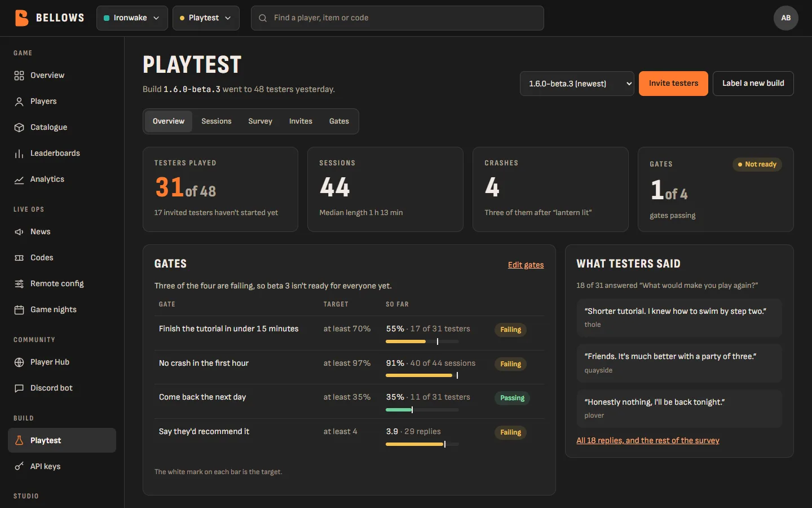Click quayside's "Friends" reply card
Viewport: 812px width, 508px height.
pyautogui.click(x=679, y=364)
